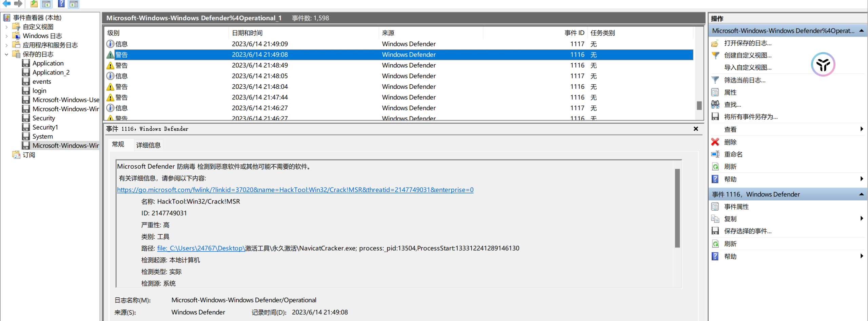Image resolution: width=868 pixels, height=321 pixels.
Task: Close the event 1116 preview pane
Action: click(x=696, y=129)
